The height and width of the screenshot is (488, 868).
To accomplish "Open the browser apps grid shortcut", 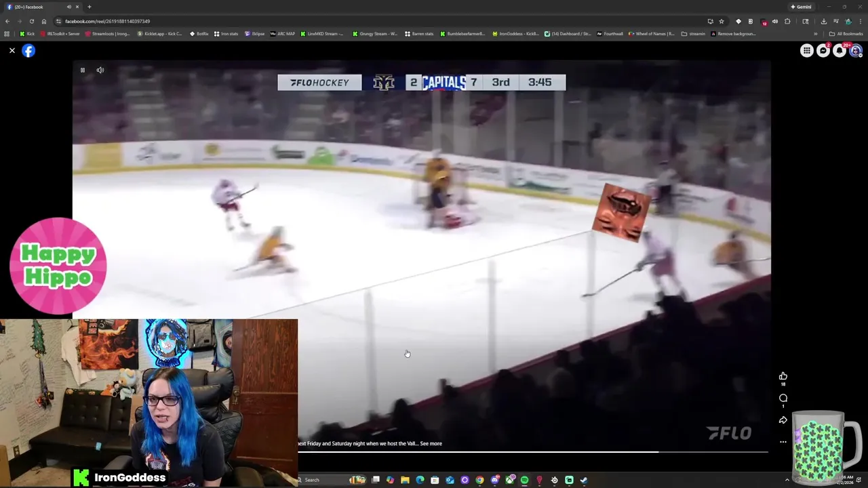I will click(x=7, y=33).
